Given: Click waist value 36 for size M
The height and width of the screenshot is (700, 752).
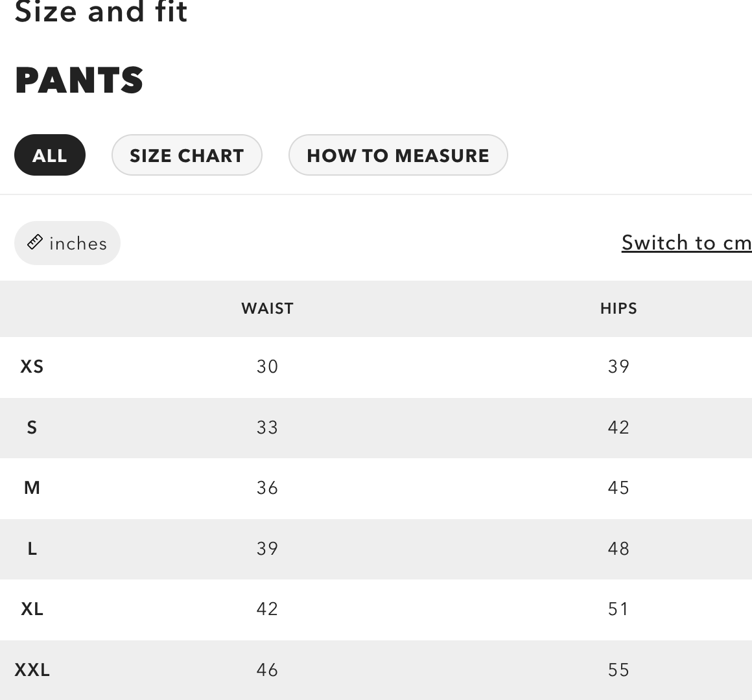Looking at the screenshot, I should [x=267, y=488].
